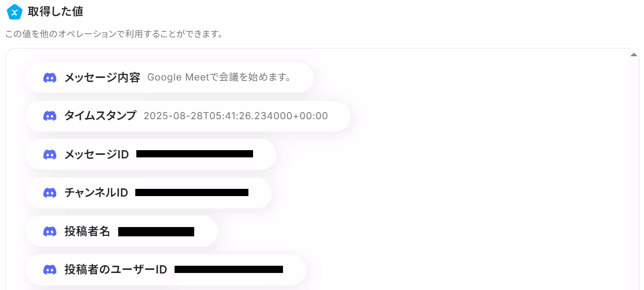Select the 投稿者のユーザーID label
Image resolution: width=644 pixels, height=290 pixels.
click(116, 270)
